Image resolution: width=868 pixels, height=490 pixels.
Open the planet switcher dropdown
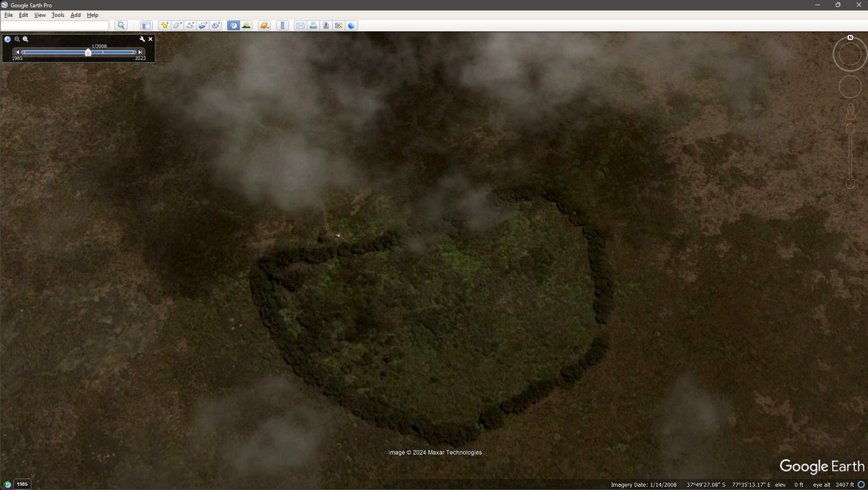click(264, 26)
